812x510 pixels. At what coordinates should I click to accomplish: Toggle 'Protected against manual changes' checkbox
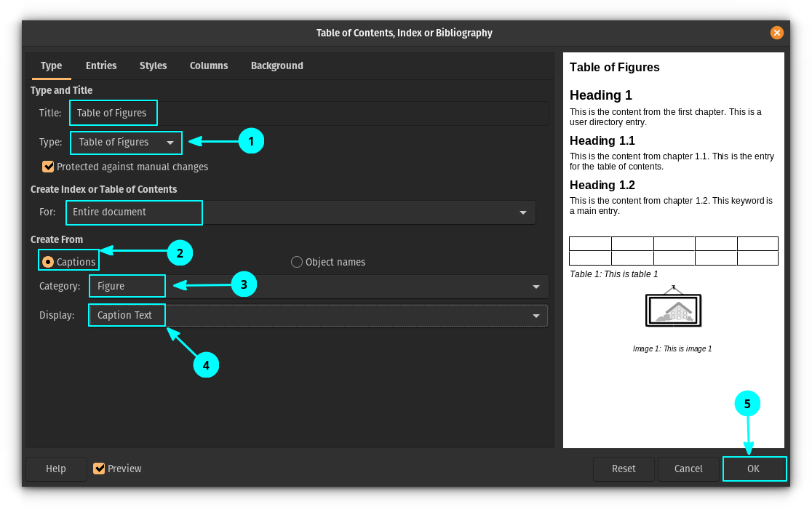(49, 167)
